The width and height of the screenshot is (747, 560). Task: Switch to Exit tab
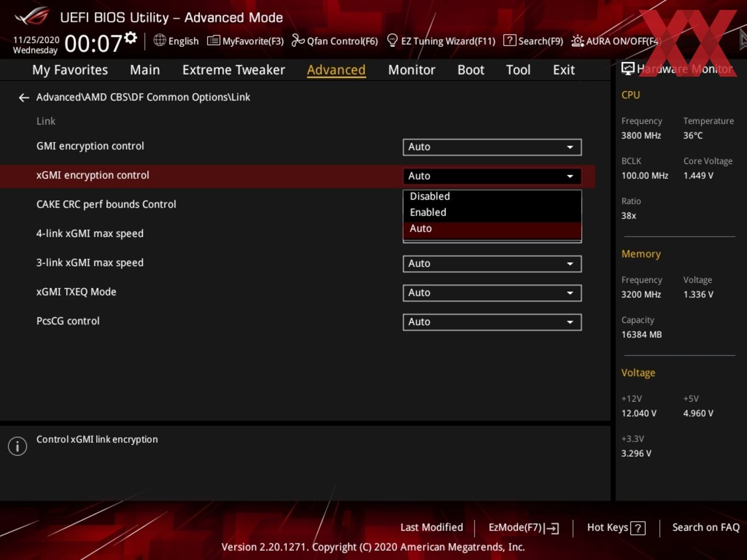click(564, 70)
